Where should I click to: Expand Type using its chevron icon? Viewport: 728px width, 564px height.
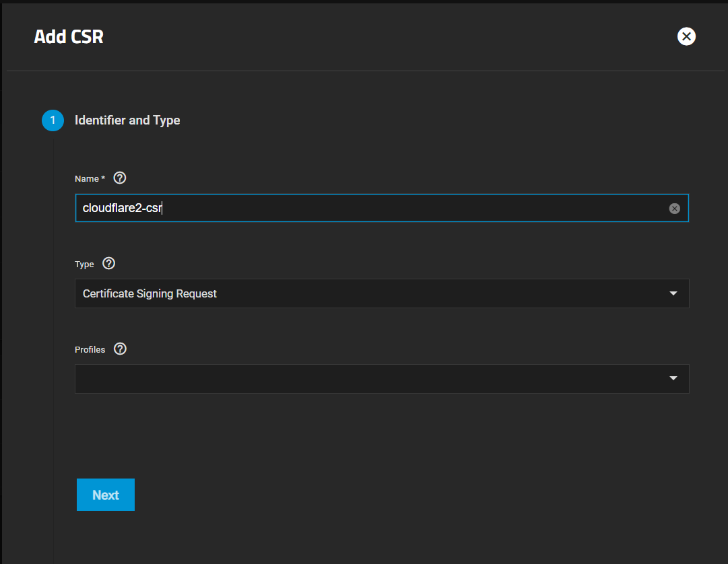pyautogui.click(x=673, y=293)
